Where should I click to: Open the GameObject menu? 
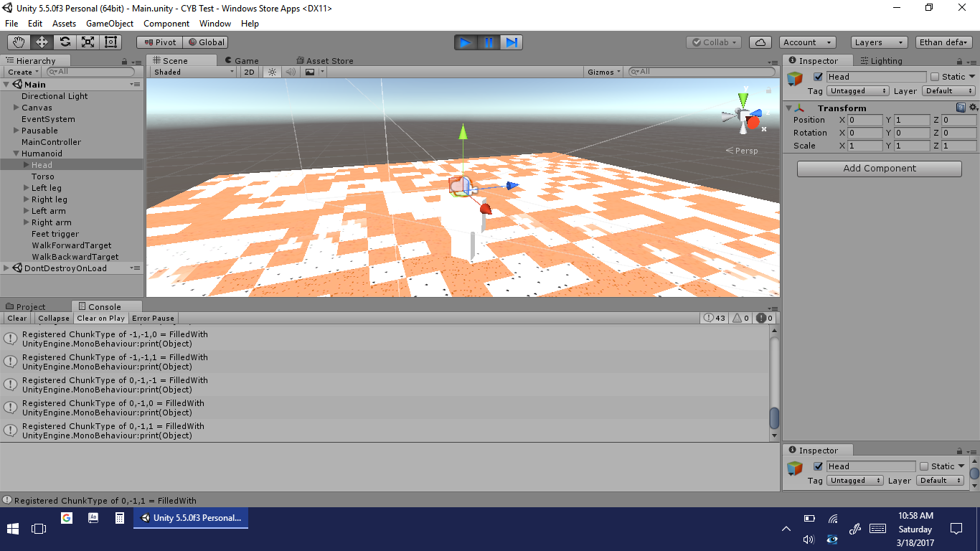[x=110, y=24]
